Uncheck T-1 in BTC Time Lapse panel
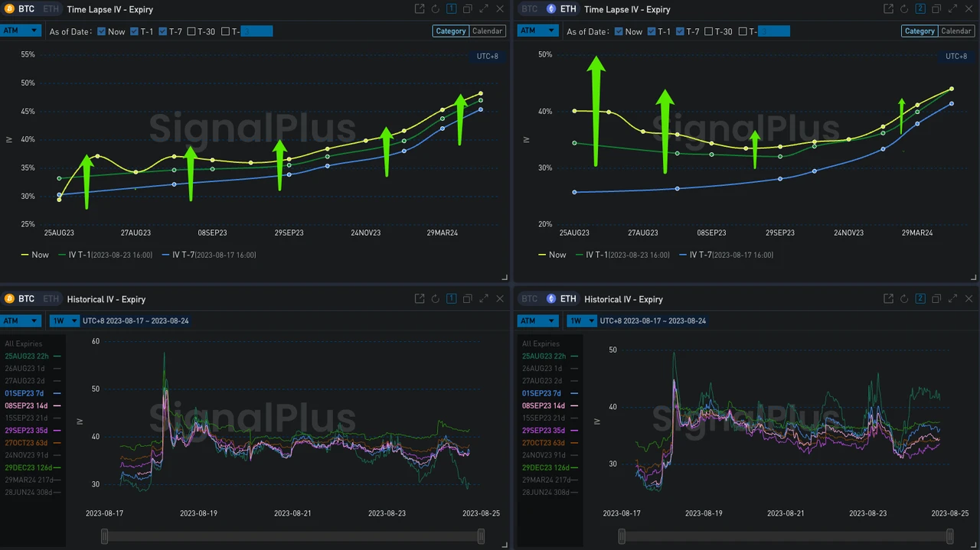The height and width of the screenshot is (550, 980). [135, 31]
